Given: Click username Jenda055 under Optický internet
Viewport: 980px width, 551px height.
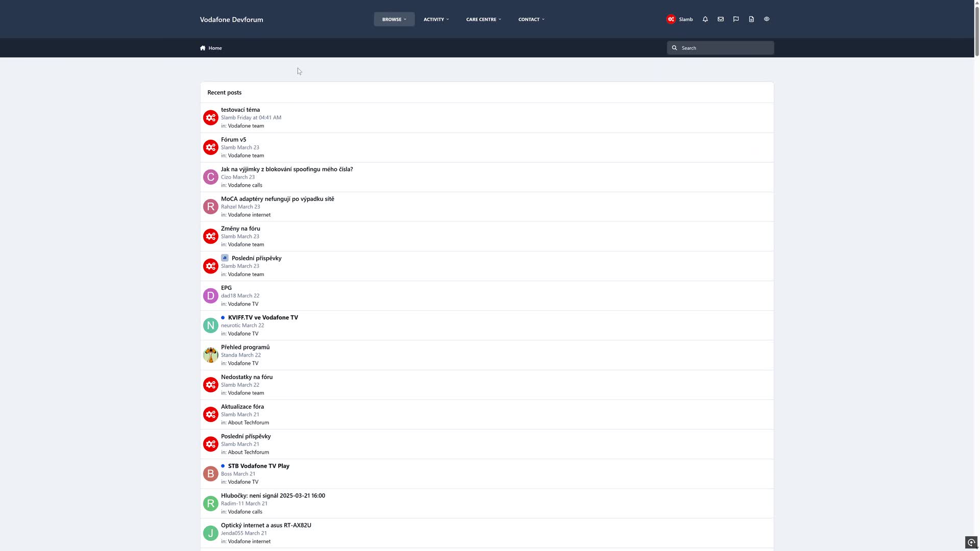Looking at the screenshot, I should 232,533.
